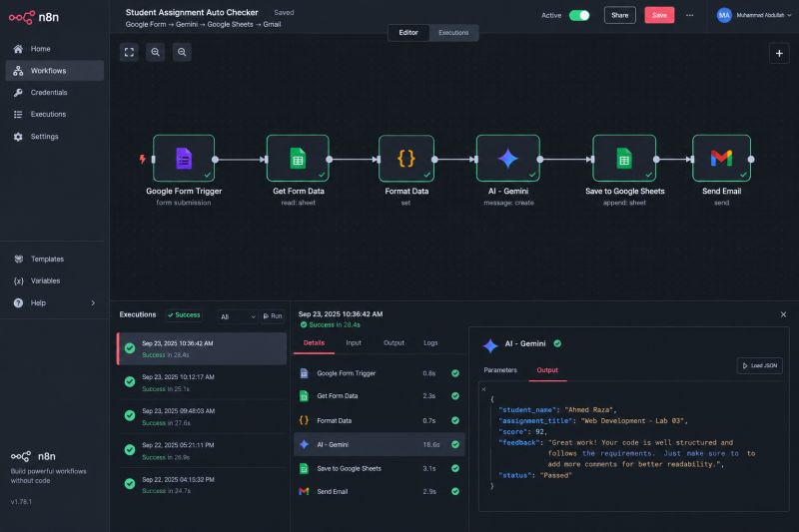Click the Get Form Data row in details

coord(380,396)
